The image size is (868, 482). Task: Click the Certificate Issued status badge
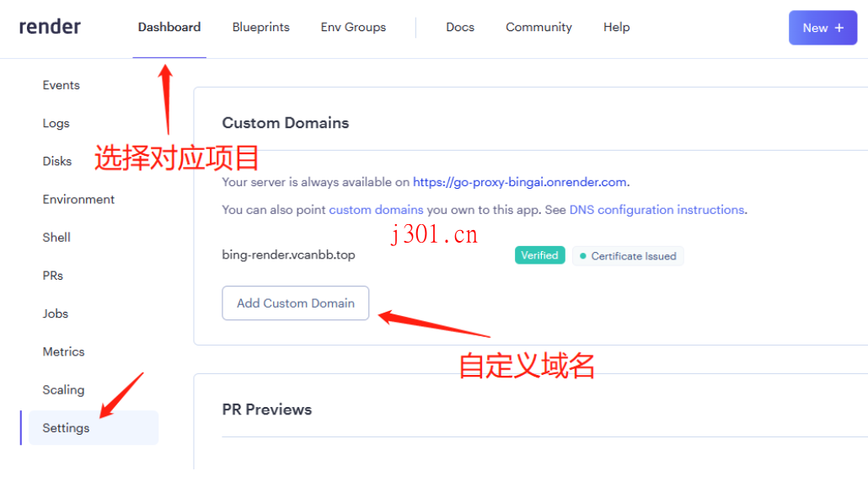pyautogui.click(x=628, y=256)
